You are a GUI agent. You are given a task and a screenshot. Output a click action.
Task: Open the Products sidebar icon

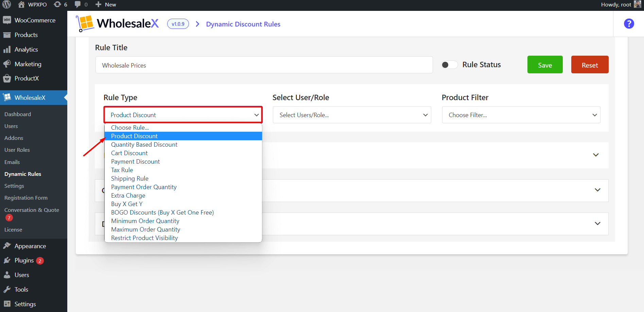pyautogui.click(x=7, y=35)
